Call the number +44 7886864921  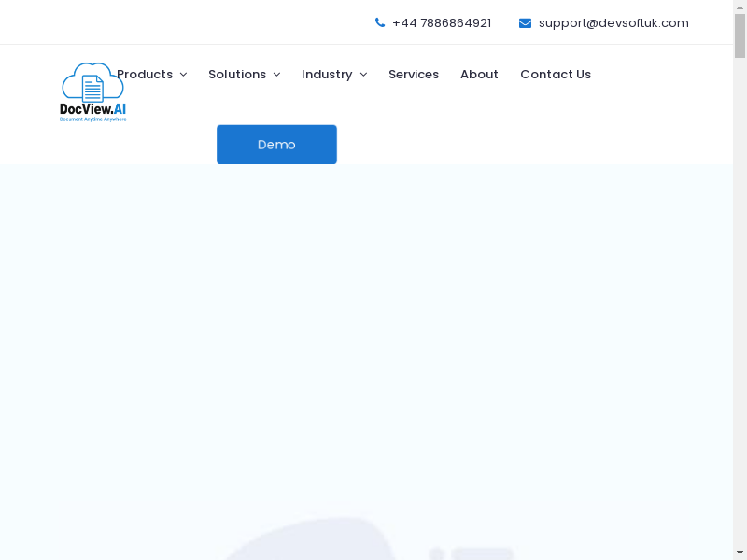point(442,23)
